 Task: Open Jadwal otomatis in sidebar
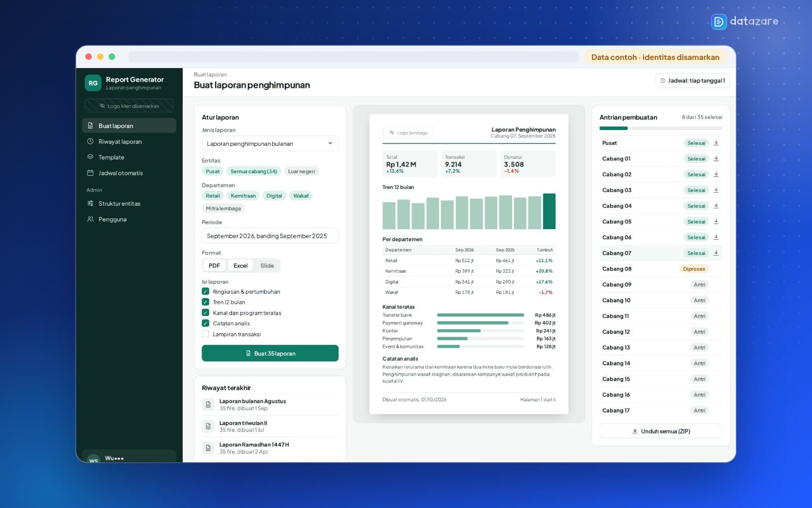[x=129, y=173]
